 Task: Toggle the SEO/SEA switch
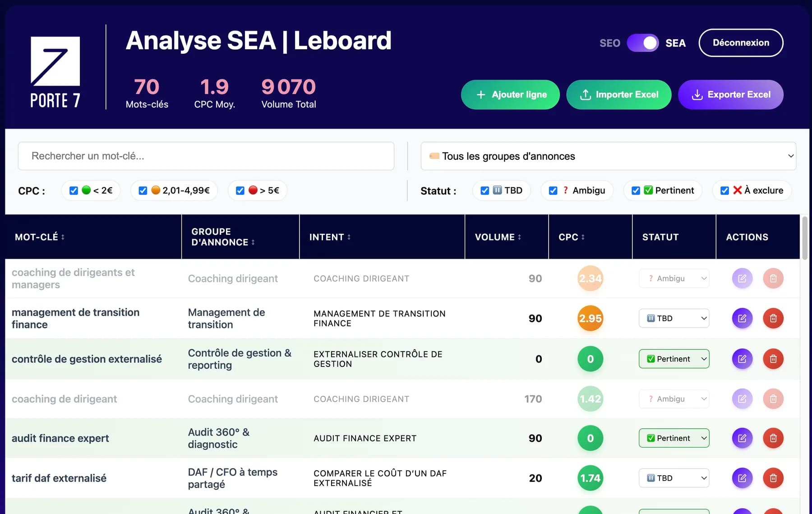pyautogui.click(x=643, y=43)
